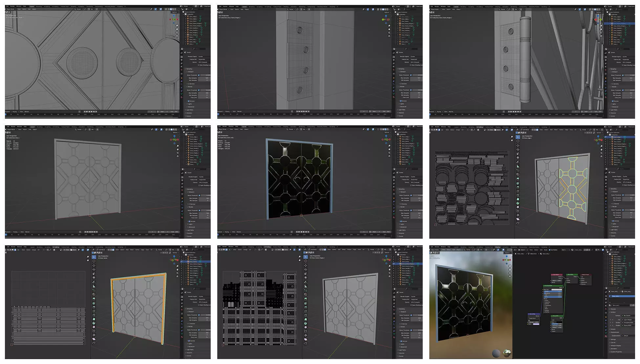
Task: Open the Surface Mix Shader dropdown
Action: coord(627,315)
